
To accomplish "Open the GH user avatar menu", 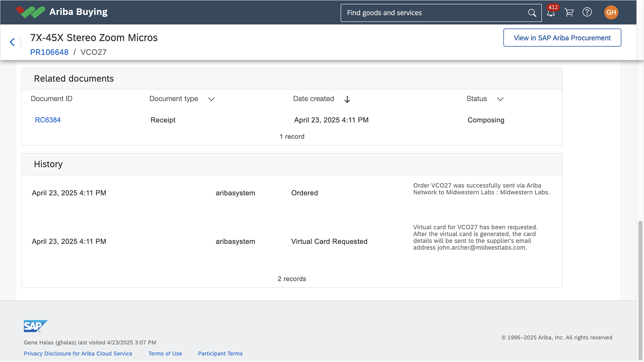I will click(x=611, y=12).
